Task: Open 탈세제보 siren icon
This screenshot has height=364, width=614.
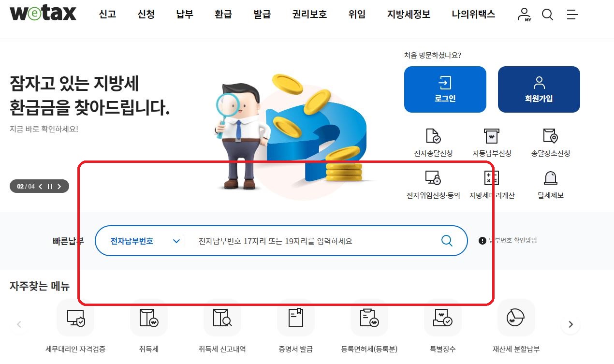Action: pyautogui.click(x=551, y=185)
